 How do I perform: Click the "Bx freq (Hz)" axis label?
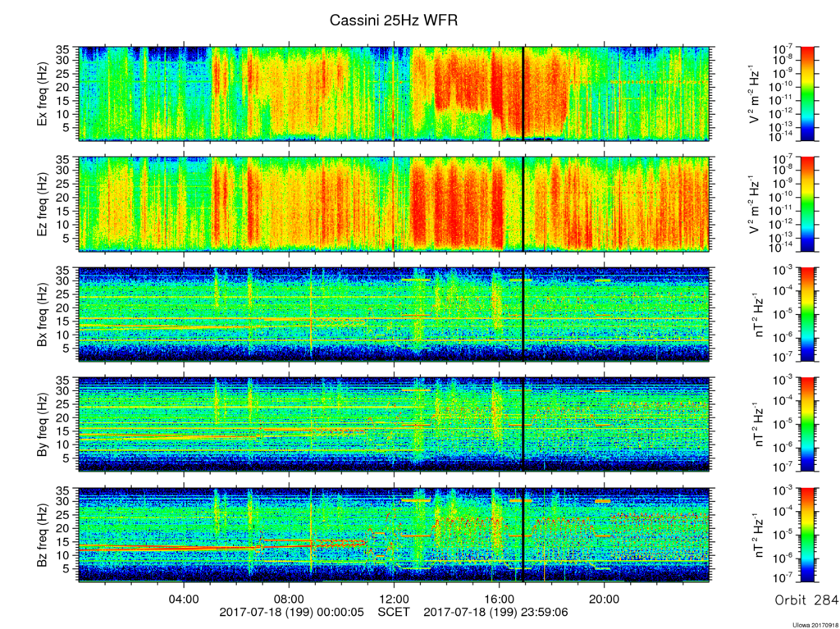click(x=43, y=315)
